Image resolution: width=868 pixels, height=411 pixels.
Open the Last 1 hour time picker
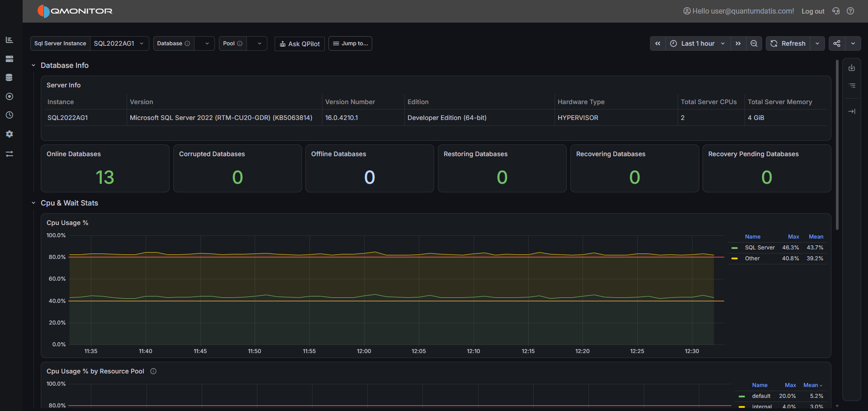pyautogui.click(x=698, y=43)
